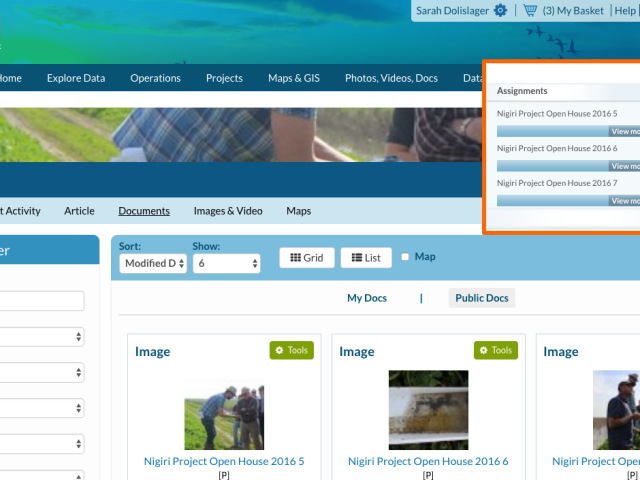Open Nigiri Project Open House 2016 6 title link

pos(428,461)
